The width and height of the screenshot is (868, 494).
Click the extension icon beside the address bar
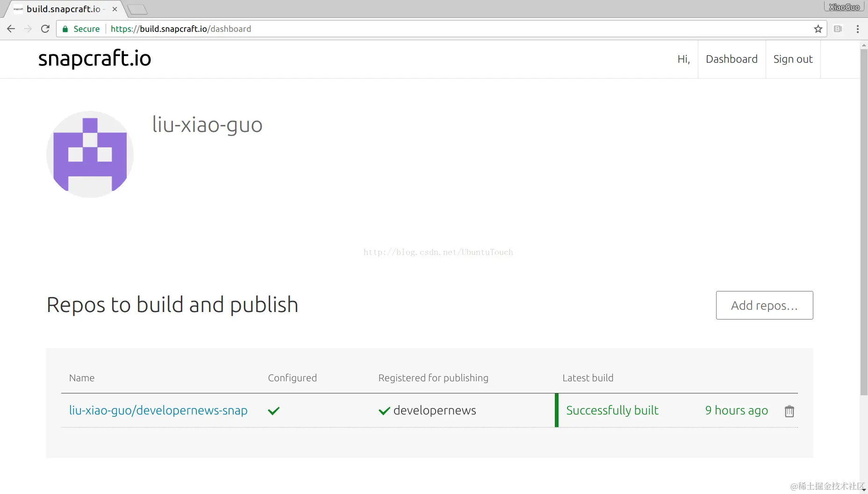(838, 29)
